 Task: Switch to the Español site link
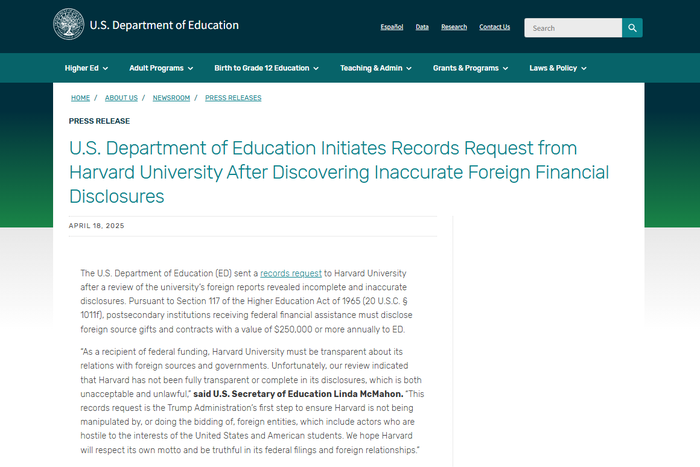[x=392, y=27]
